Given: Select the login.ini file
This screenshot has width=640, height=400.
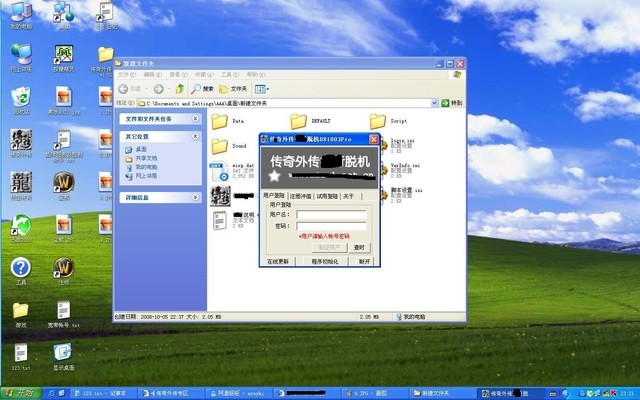Looking at the screenshot, I should pos(398,145).
